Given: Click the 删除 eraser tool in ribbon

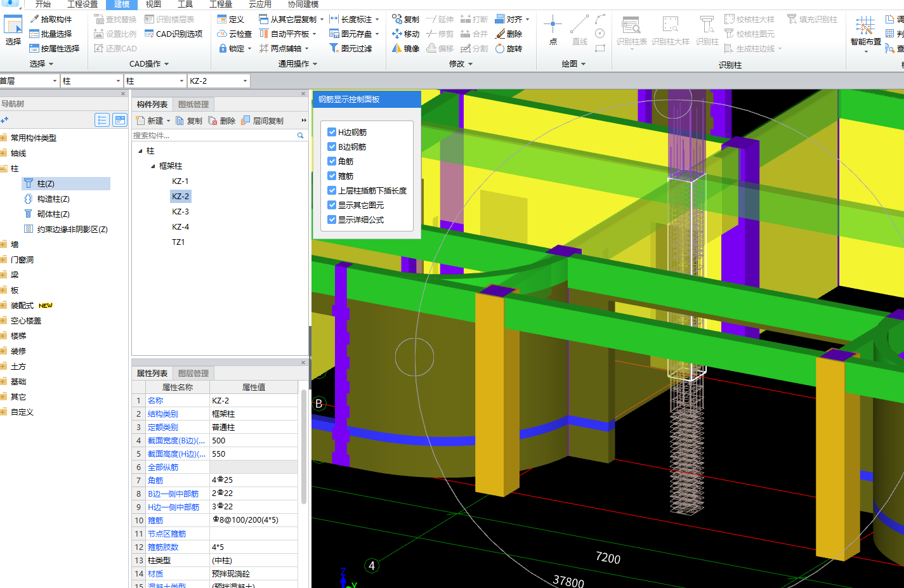Looking at the screenshot, I should tap(509, 34).
